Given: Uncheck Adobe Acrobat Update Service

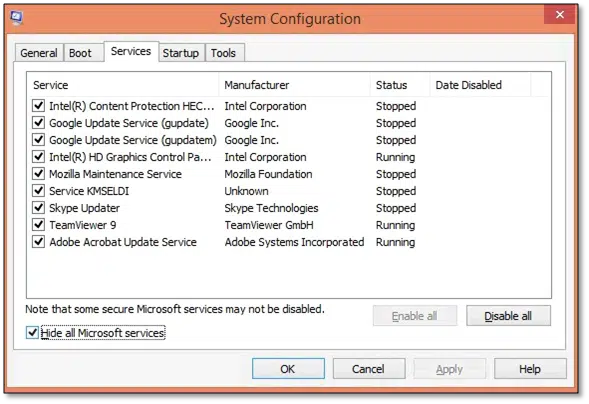Looking at the screenshot, I should point(38,241).
